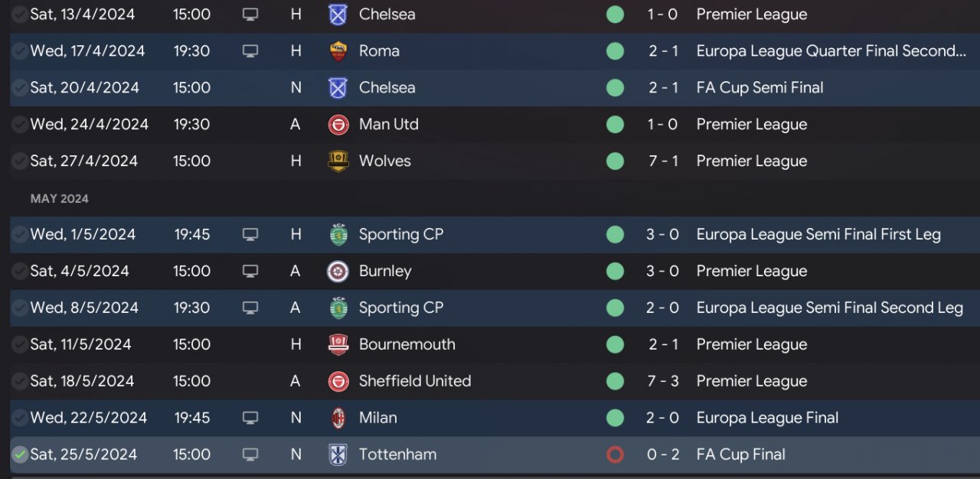Open the Sheffield United team link

click(415, 381)
